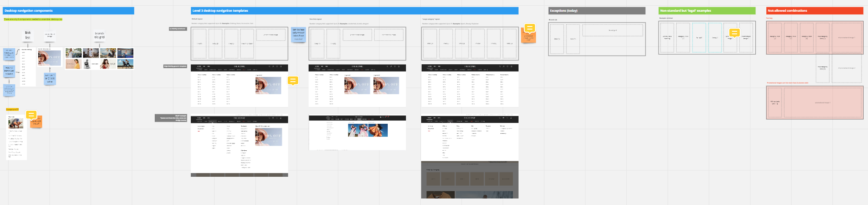Select 'brand grid' box in Exceptions wireframe
This screenshot has width=868, height=205.
(612, 30)
